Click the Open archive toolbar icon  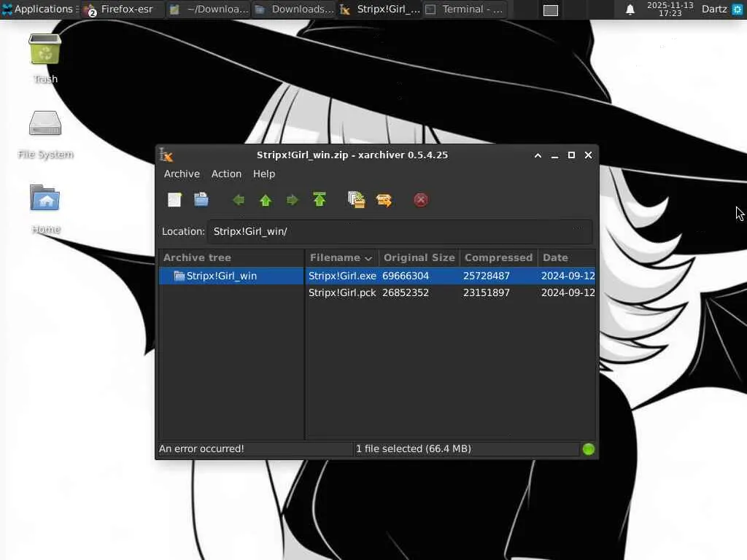201,200
